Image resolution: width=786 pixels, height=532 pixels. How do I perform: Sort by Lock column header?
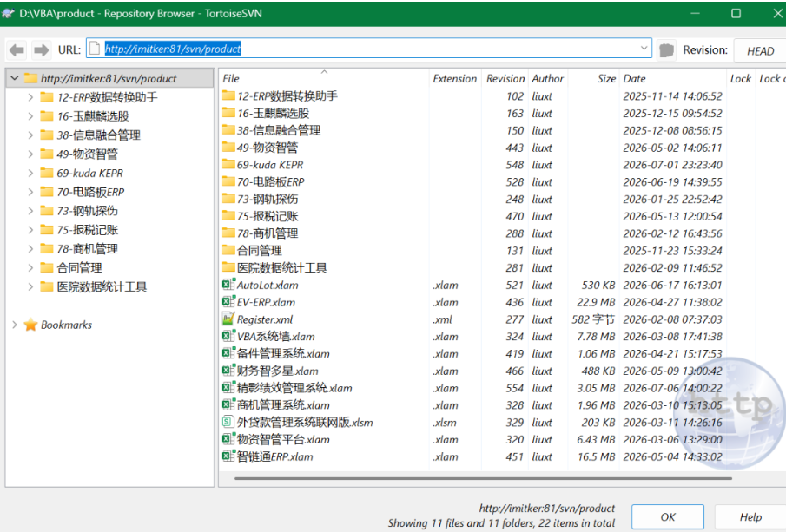coord(740,78)
